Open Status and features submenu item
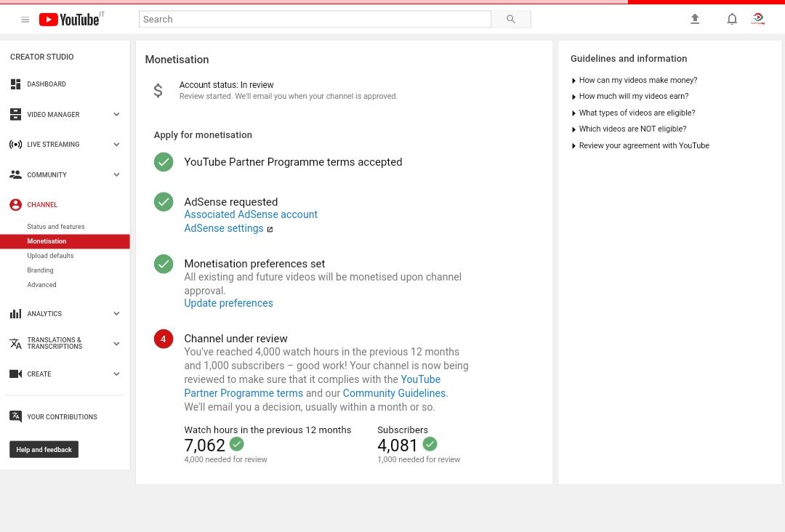The height and width of the screenshot is (532, 785). (x=55, y=227)
